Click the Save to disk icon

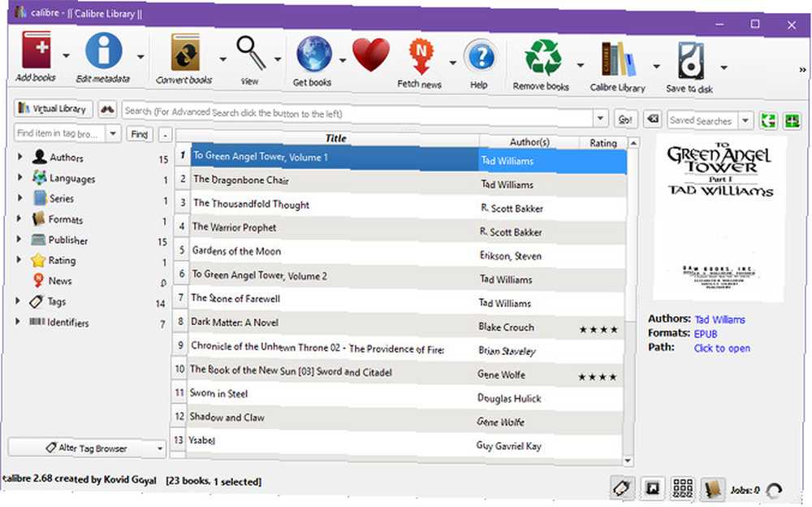coord(691,61)
